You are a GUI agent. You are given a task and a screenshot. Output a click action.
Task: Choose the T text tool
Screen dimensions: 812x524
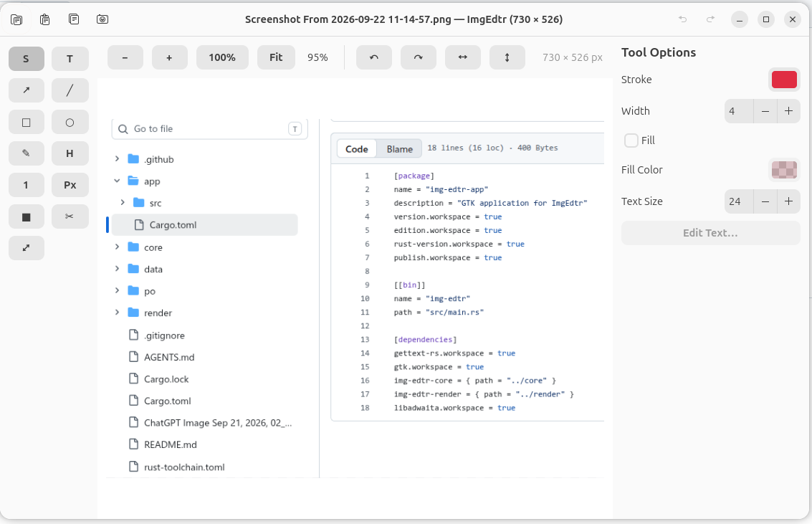pos(70,59)
